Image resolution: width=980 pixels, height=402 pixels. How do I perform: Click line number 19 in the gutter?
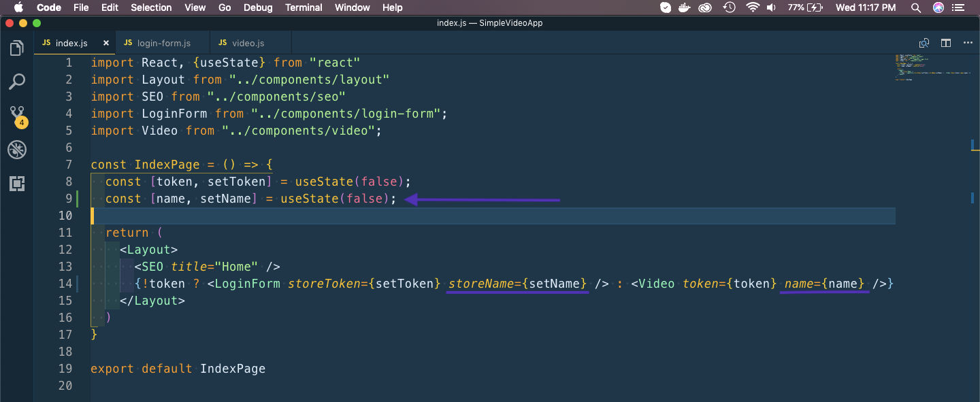tap(65, 369)
